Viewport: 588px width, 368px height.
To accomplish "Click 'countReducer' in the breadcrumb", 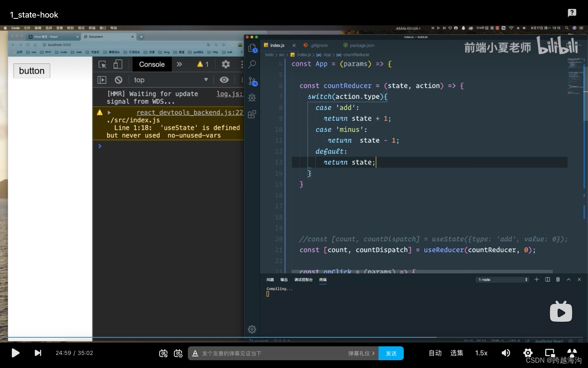I will point(356,55).
